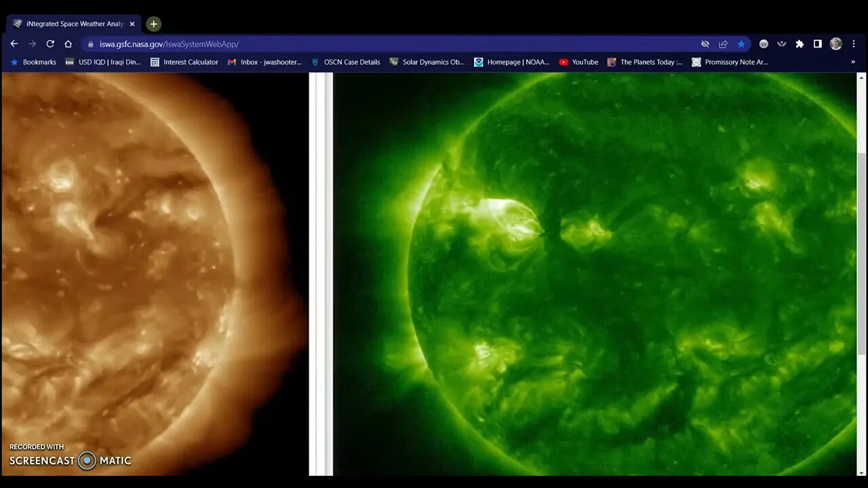Open The Planets Today bookmark
The height and width of the screenshot is (488, 868).
pyautogui.click(x=646, y=62)
